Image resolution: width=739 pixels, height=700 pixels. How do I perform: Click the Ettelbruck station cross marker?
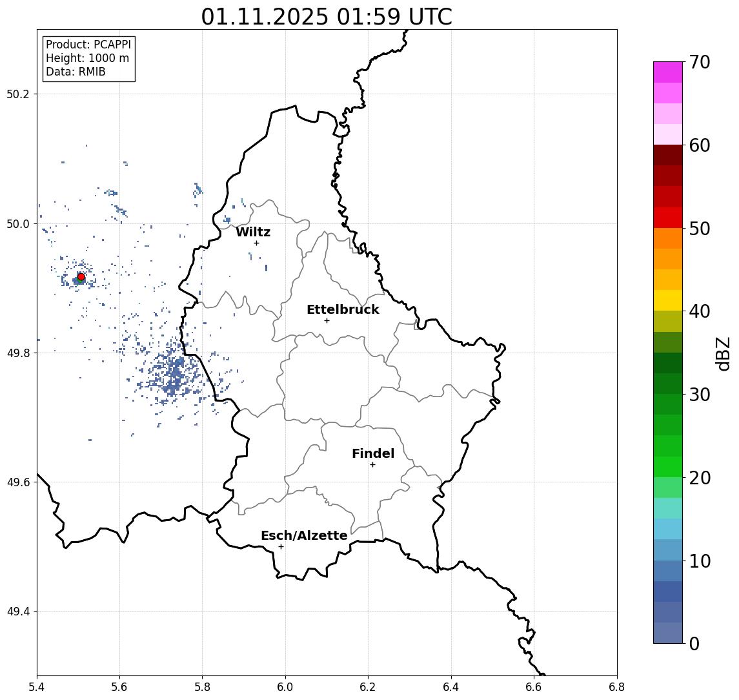pyautogui.click(x=327, y=321)
